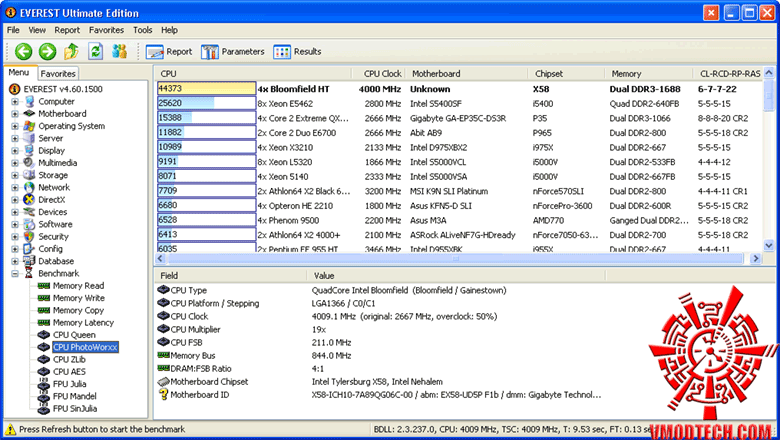This screenshot has width=780, height=440.
Task: Show benchmark Results from toolbar
Action: tap(297, 51)
